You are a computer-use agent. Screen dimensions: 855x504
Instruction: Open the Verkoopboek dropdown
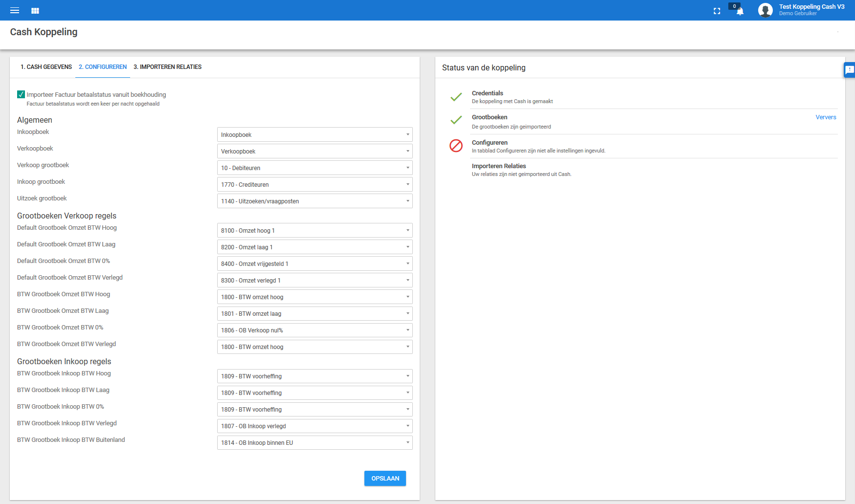click(x=315, y=151)
